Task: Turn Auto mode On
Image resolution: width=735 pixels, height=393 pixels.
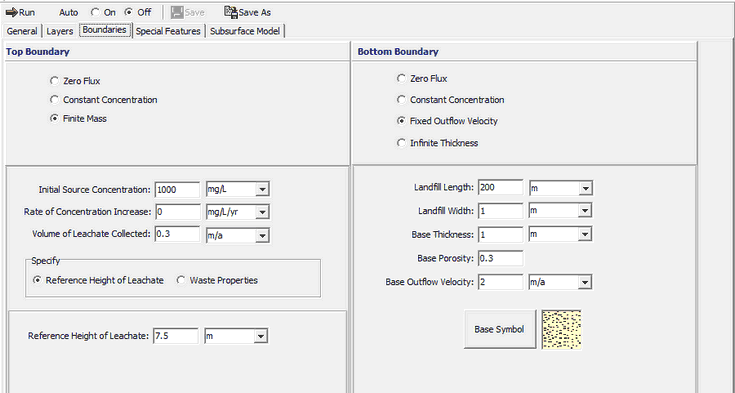Action: [x=96, y=12]
